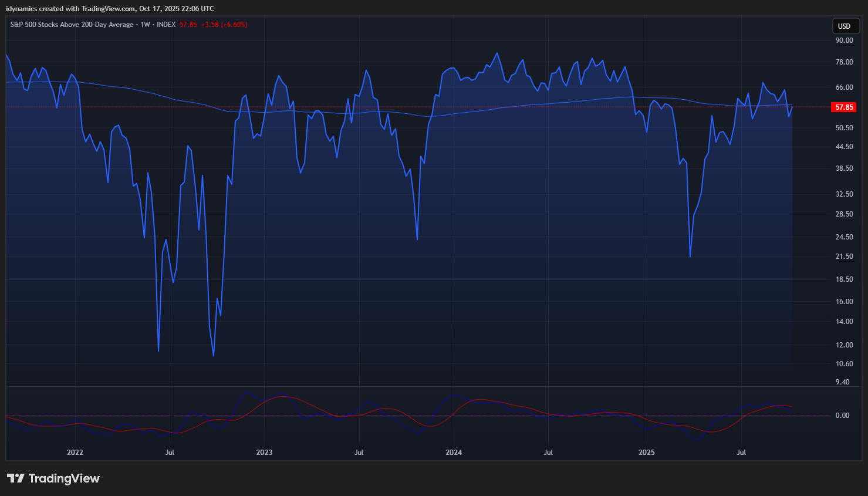Click the 78.00 price scale label

[844, 62]
